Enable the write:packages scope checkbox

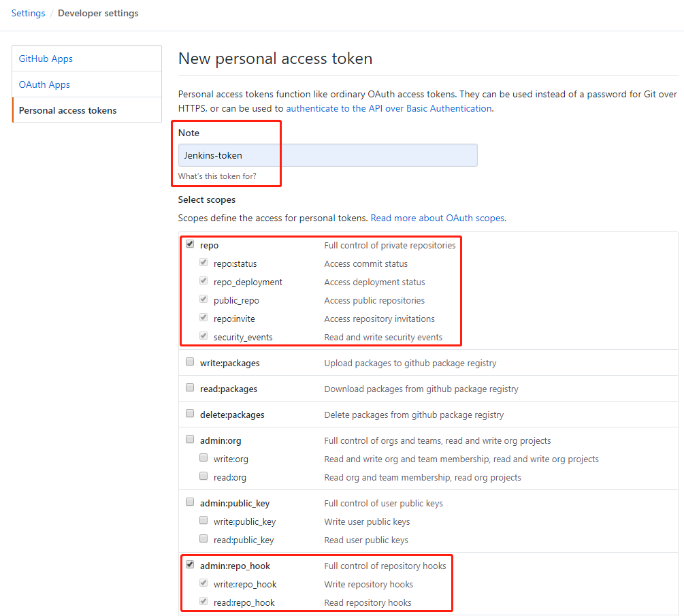click(x=189, y=361)
